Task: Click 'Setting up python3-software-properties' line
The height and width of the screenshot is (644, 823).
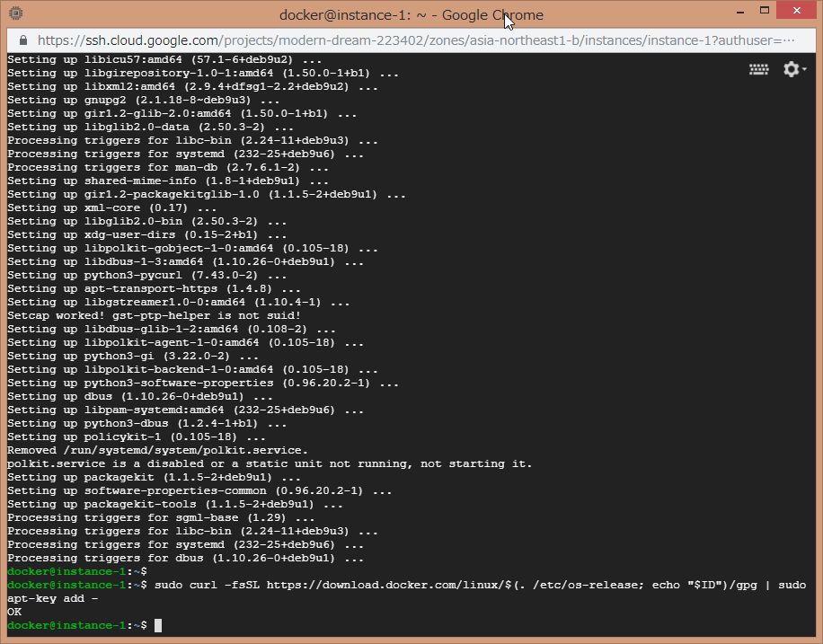Action: click(x=203, y=384)
